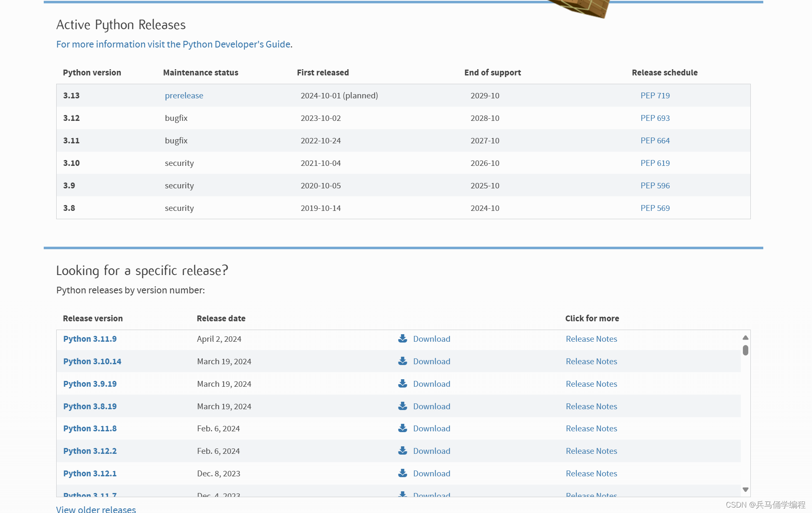Open View older releases link
812x513 pixels.
click(96, 509)
